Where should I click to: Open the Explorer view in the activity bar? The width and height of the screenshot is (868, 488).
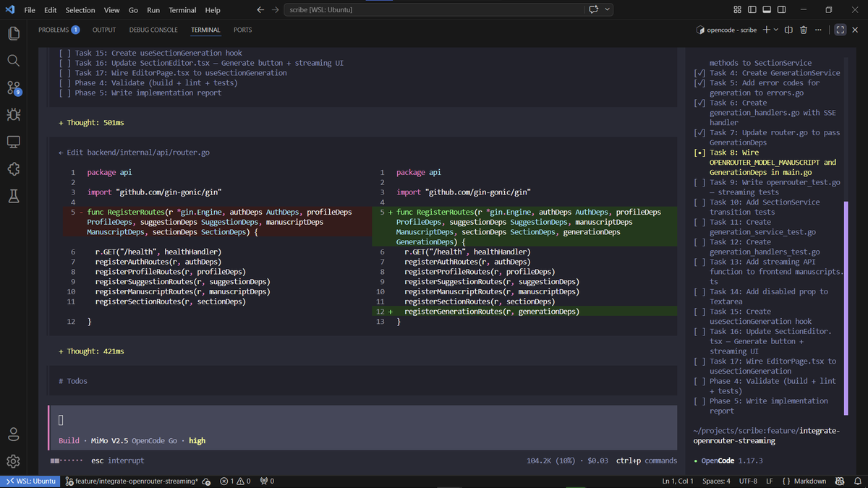tap(14, 33)
